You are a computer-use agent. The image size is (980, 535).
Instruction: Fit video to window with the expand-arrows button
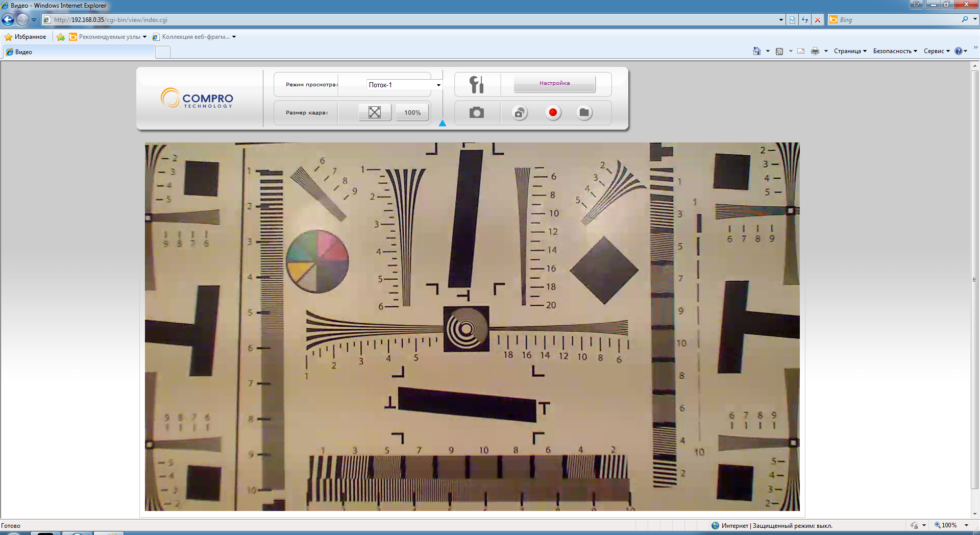coord(375,112)
